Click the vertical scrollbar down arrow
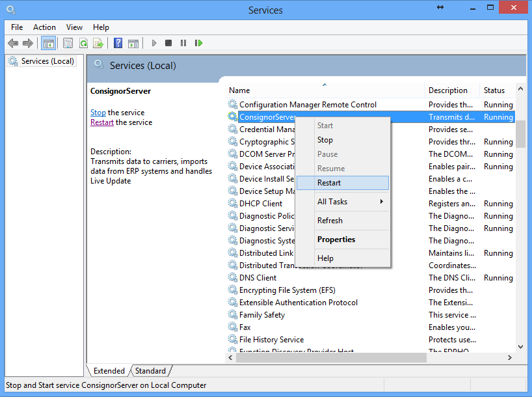 click(520, 347)
